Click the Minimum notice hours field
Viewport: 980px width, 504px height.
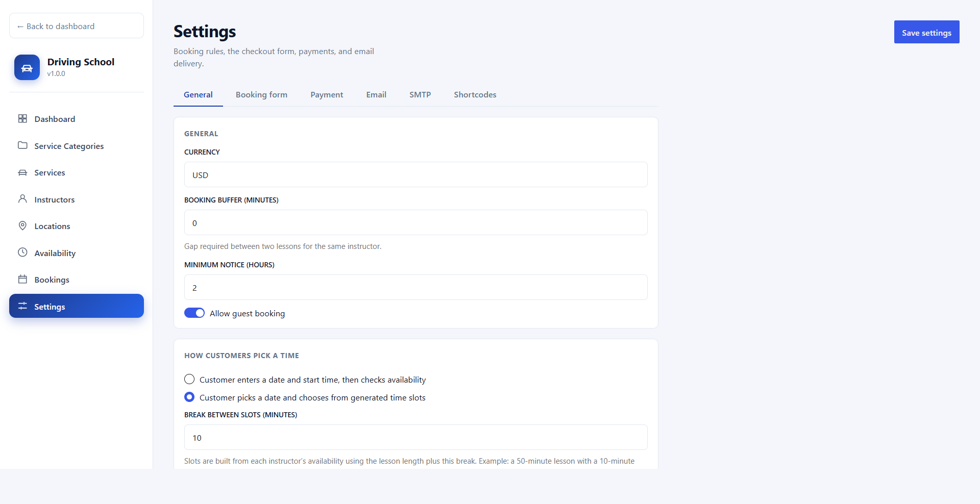pyautogui.click(x=416, y=287)
